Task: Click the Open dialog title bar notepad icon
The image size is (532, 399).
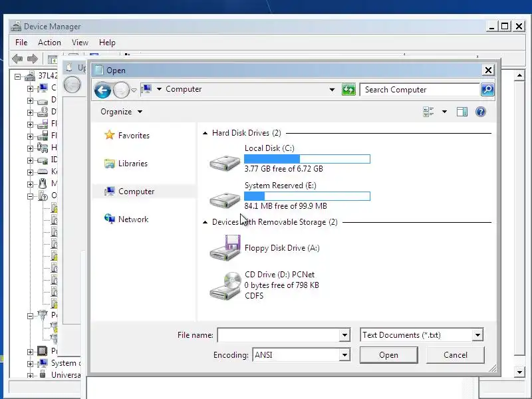Action: (x=98, y=70)
